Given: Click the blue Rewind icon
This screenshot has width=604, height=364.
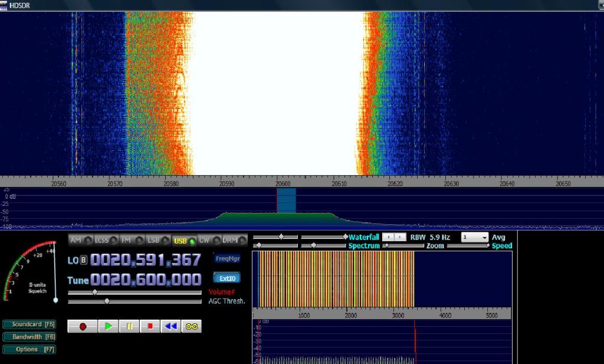Looking at the screenshot, I should [x=170, y=326].
